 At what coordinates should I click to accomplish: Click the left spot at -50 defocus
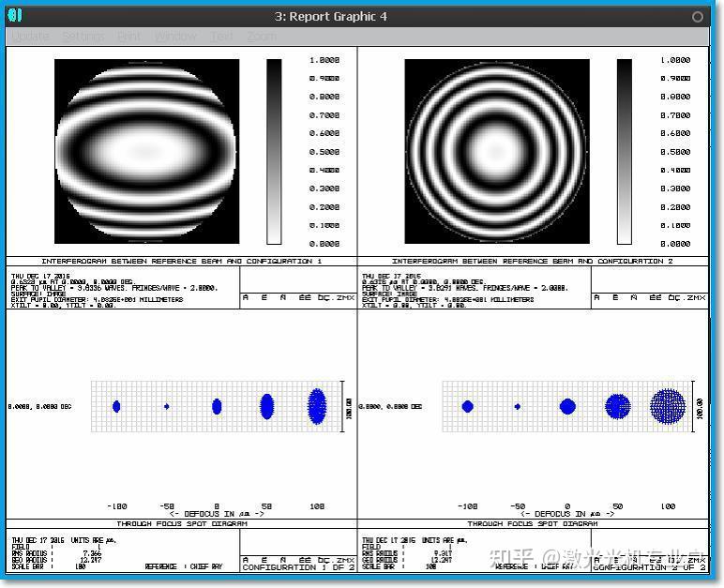click(167, 406)
